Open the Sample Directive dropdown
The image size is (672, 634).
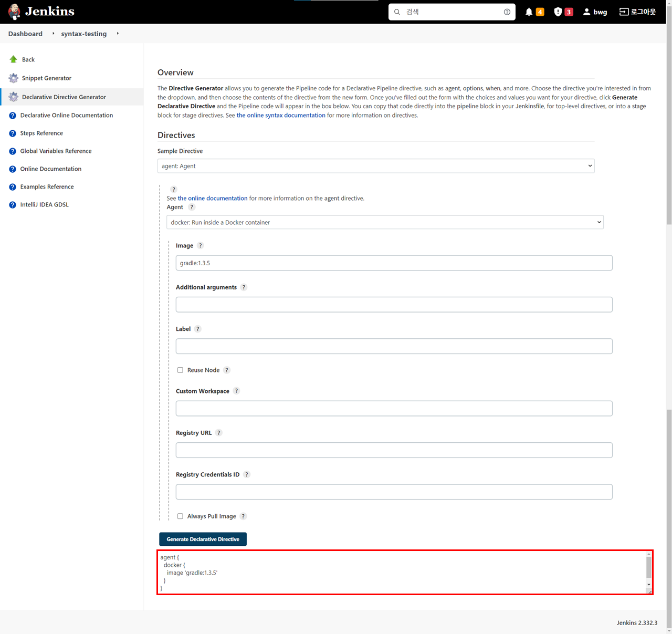pyautogui.click(x=376, y=166)
